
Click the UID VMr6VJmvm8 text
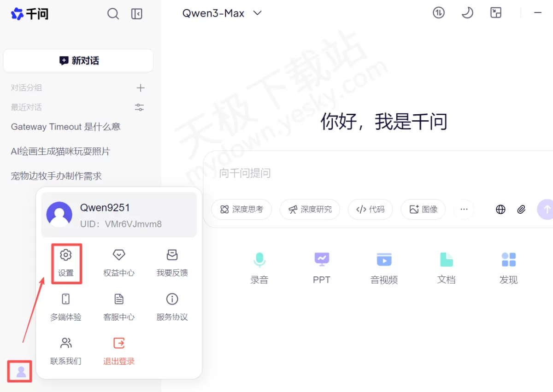(x=121, y=224)
